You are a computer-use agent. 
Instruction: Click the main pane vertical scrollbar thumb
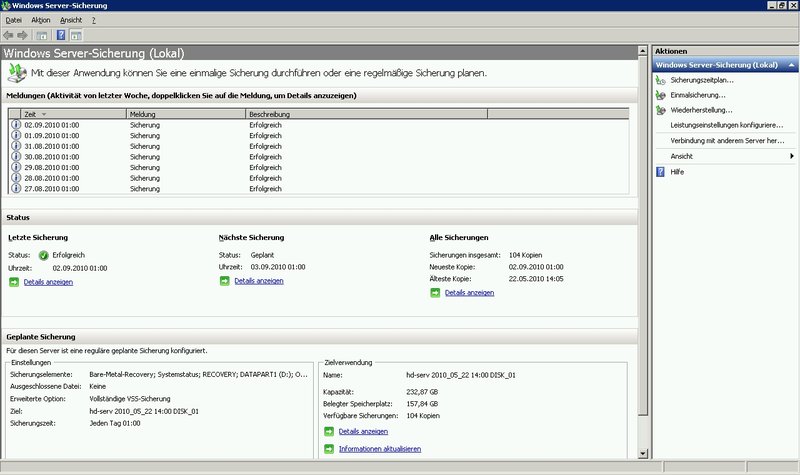point(643,235)
